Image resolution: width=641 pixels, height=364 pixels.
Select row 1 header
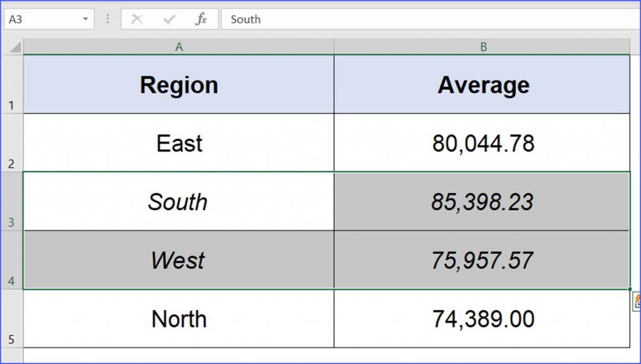(x=11, y=85)
